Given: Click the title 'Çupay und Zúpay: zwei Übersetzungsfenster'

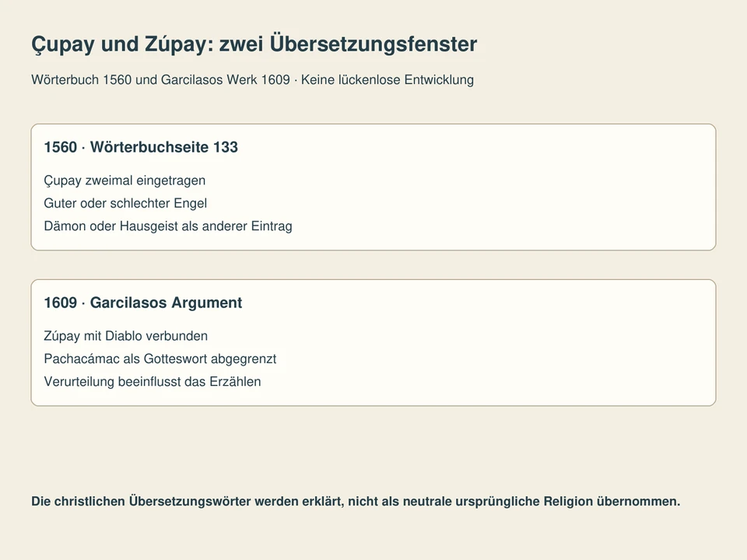Looking at the screenshot, I should pyautogui.click(x=254, y=45).
